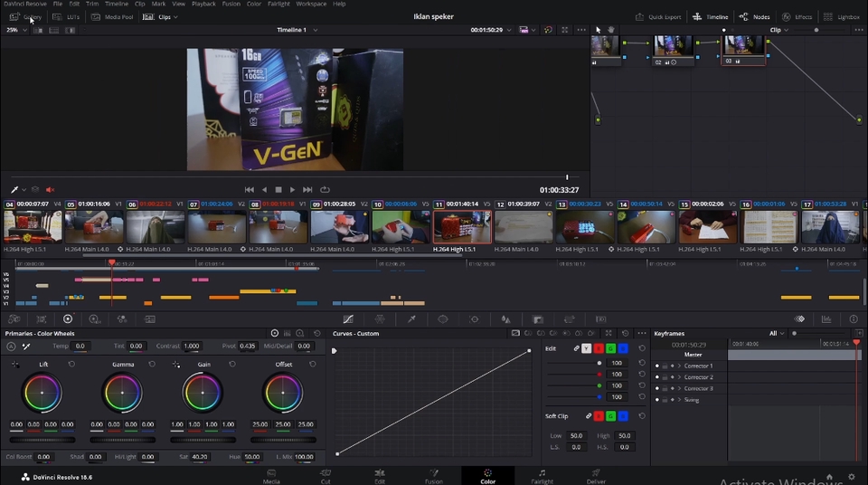Open the Camera Raw palette icon

(14, 319)
